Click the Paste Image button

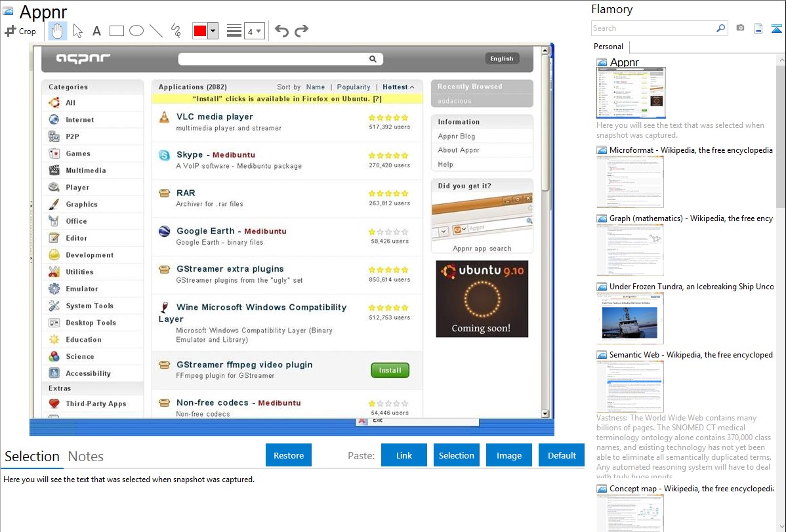point(508,455)
